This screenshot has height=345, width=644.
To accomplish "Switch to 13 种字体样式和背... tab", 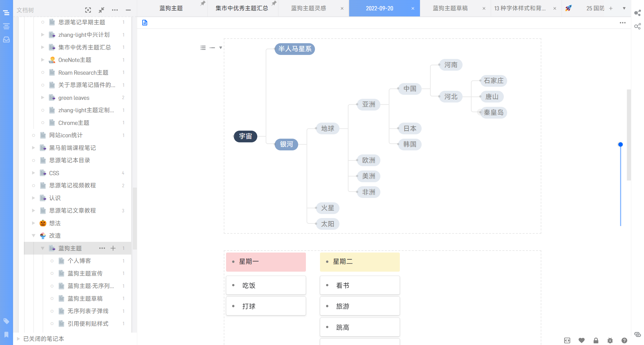I will (520, 8).
